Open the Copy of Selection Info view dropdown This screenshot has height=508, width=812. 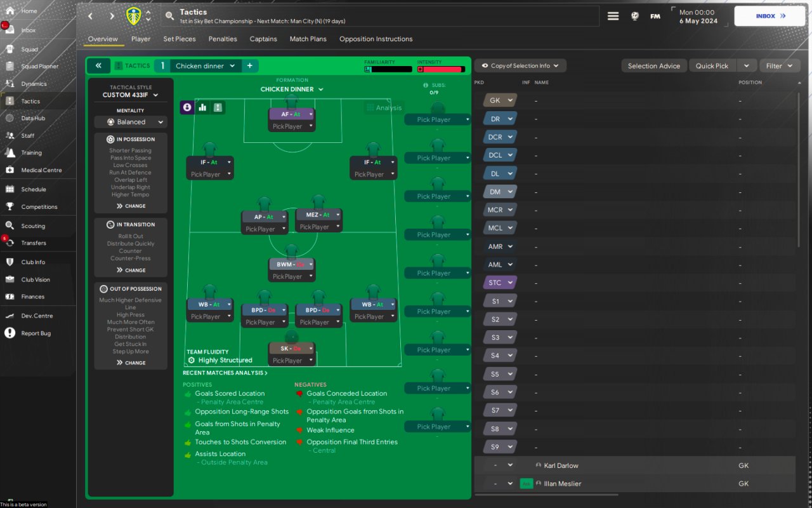point(520,65)
